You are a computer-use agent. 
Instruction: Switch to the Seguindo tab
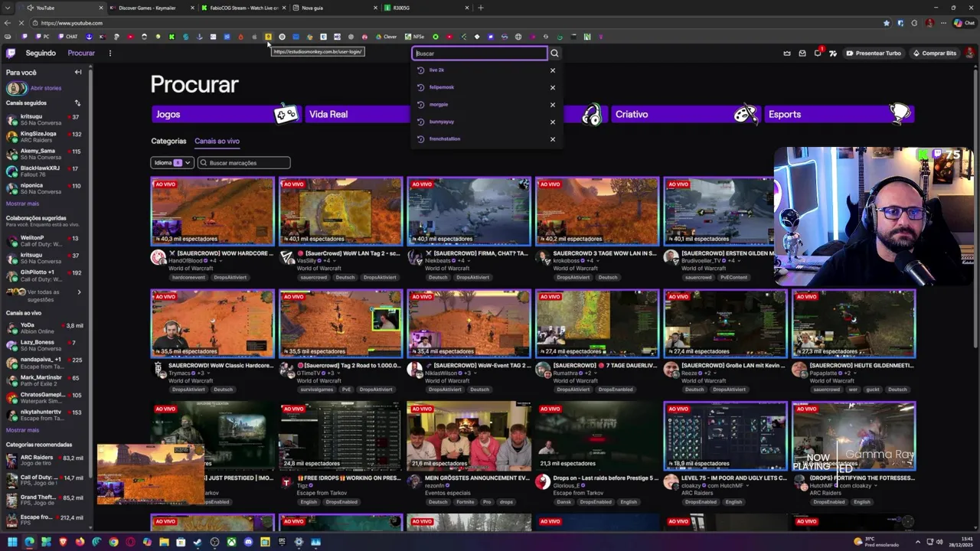click(41, 53)
